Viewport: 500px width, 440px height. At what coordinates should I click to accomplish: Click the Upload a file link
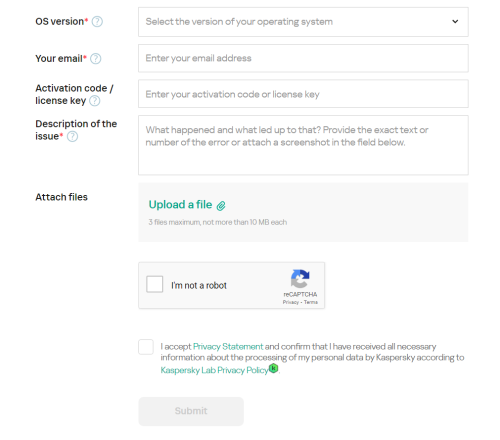[x=180, y=204]
